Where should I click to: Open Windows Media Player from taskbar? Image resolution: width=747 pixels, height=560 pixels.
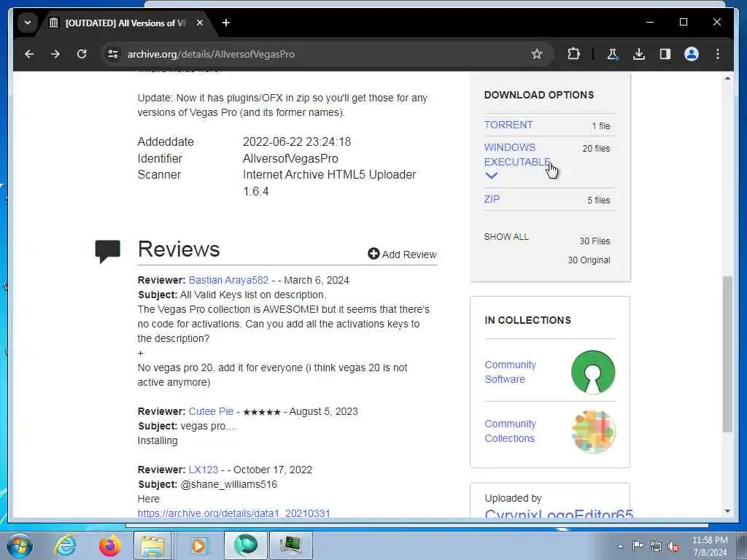point(198,545)
